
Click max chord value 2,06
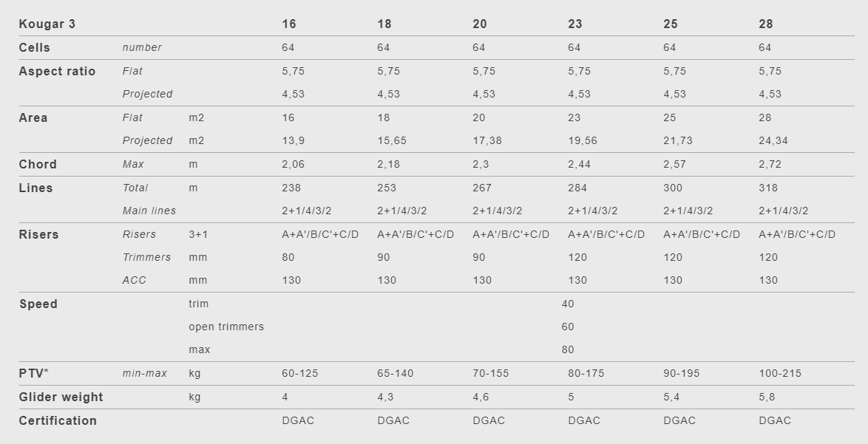pos(294,165)
